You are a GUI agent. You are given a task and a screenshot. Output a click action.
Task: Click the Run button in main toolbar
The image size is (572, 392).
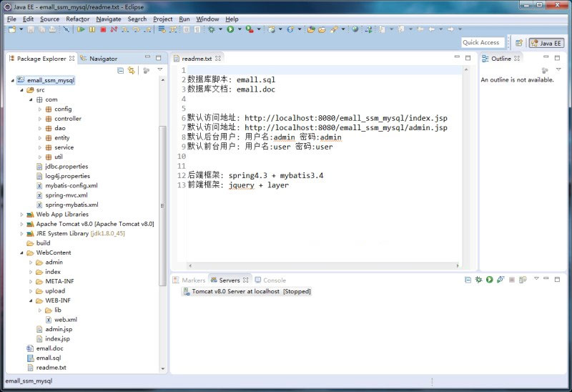tap(230, 29)
